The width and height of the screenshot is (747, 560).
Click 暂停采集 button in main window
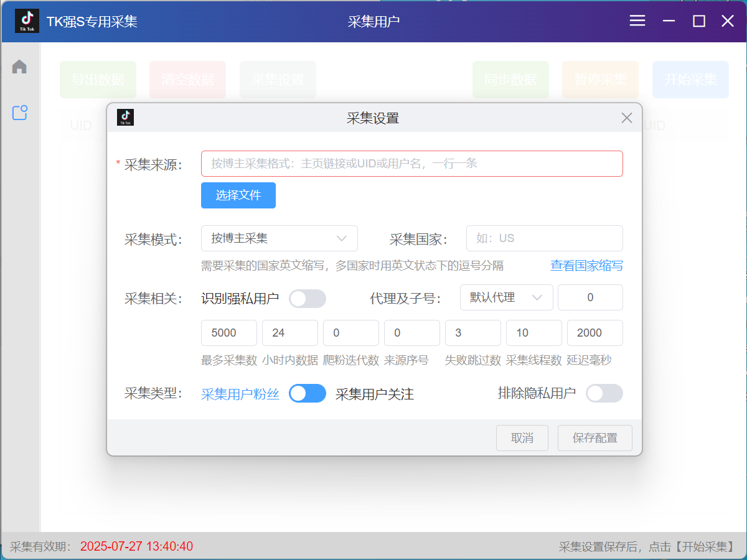[x=600, y=80]
